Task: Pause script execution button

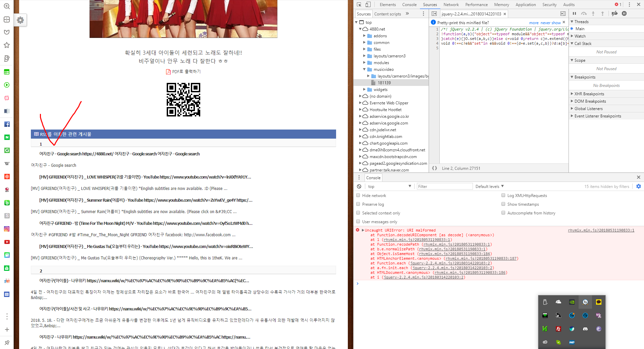Action: pyautogui.click(x=574, y=13)
